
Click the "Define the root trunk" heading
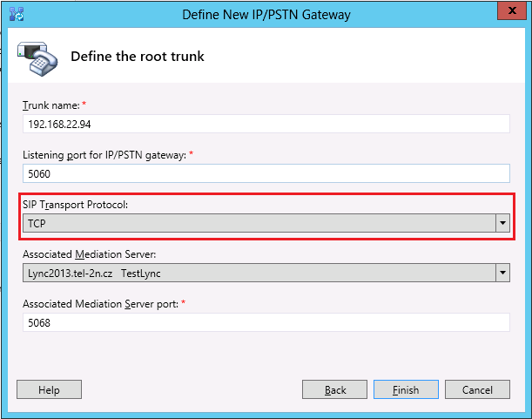[x=137, y=57]
